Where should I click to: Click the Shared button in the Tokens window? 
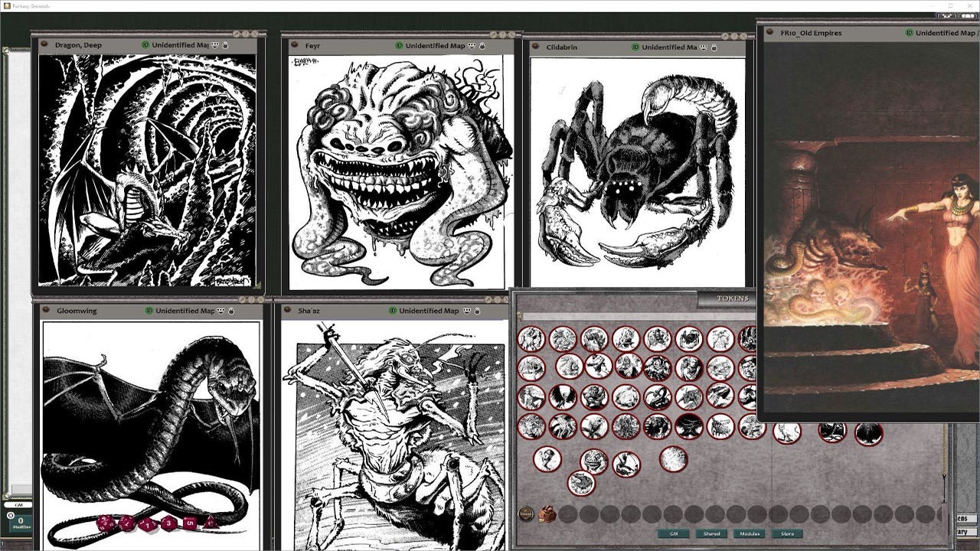[x=712, y=533]
